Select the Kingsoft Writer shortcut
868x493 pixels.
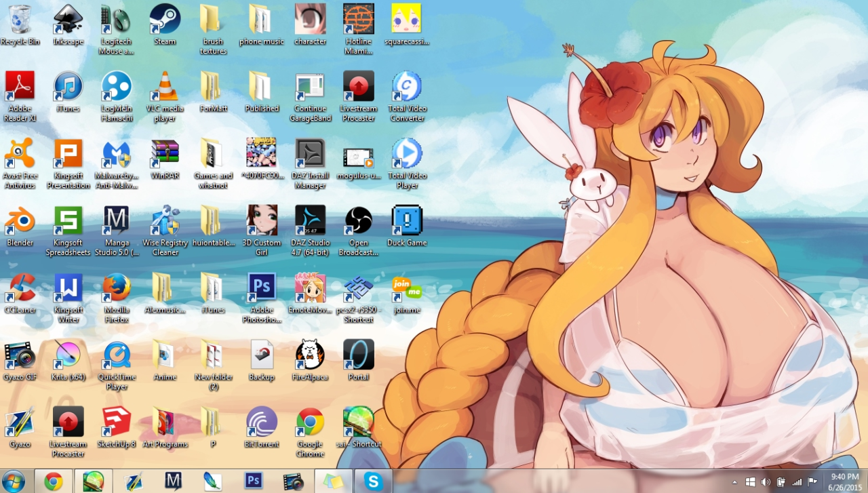point(68,298)
